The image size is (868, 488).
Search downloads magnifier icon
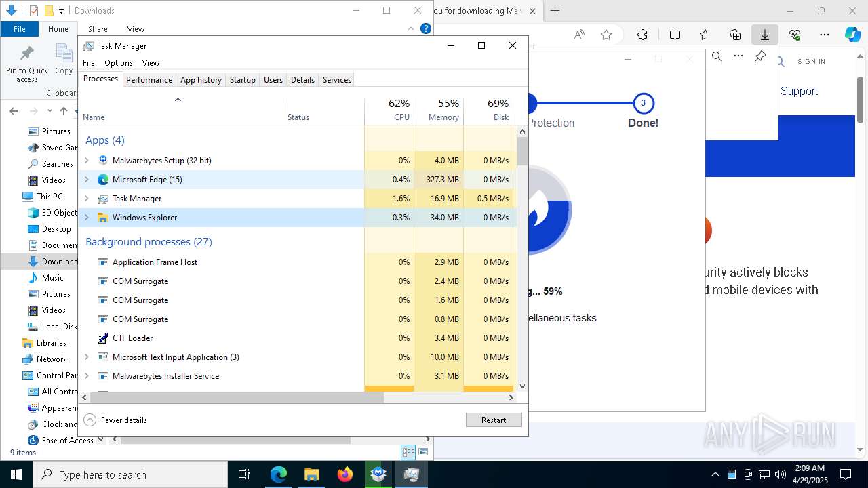coord(717,56)
